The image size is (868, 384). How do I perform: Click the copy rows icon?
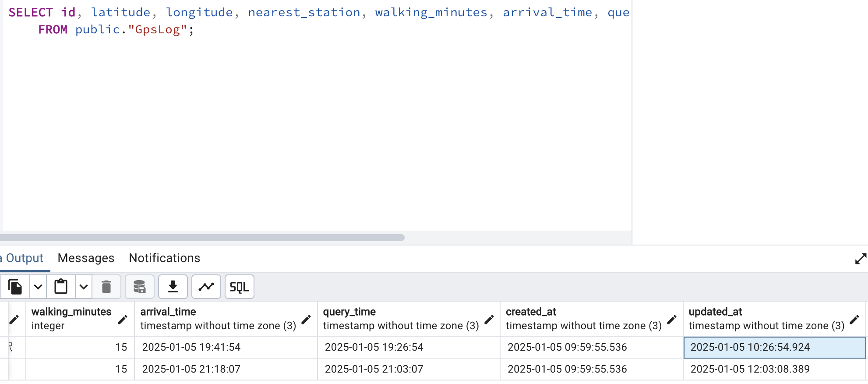click(x=15, y=287)
